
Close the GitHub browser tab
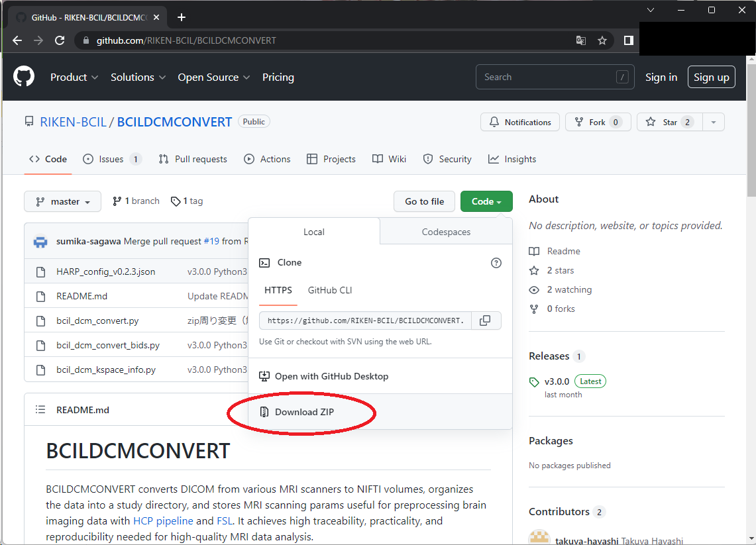tap(156, 17)
